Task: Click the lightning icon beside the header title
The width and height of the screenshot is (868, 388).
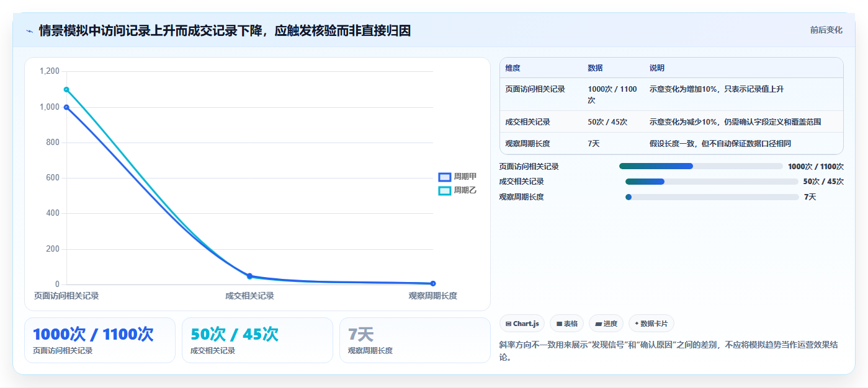Action: pos(29,31)
